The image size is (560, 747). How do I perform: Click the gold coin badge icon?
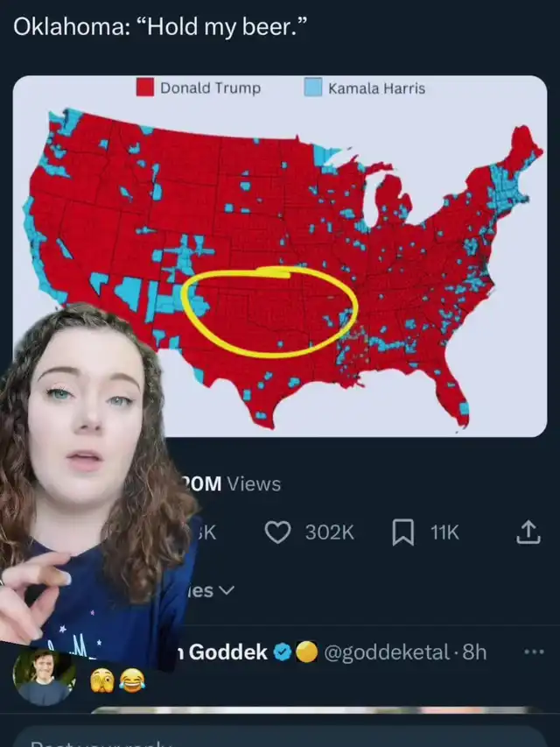click(306, 652)
